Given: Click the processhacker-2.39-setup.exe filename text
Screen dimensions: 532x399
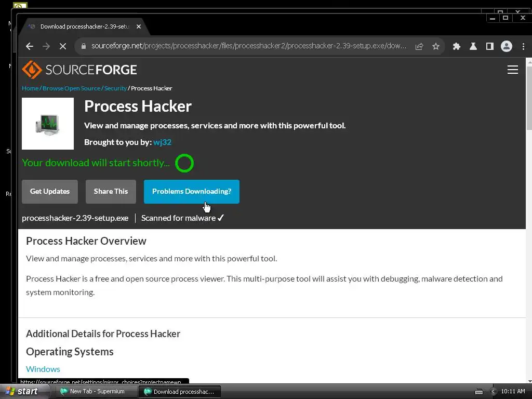Looking at the screenshot, I should coord(75,218).
